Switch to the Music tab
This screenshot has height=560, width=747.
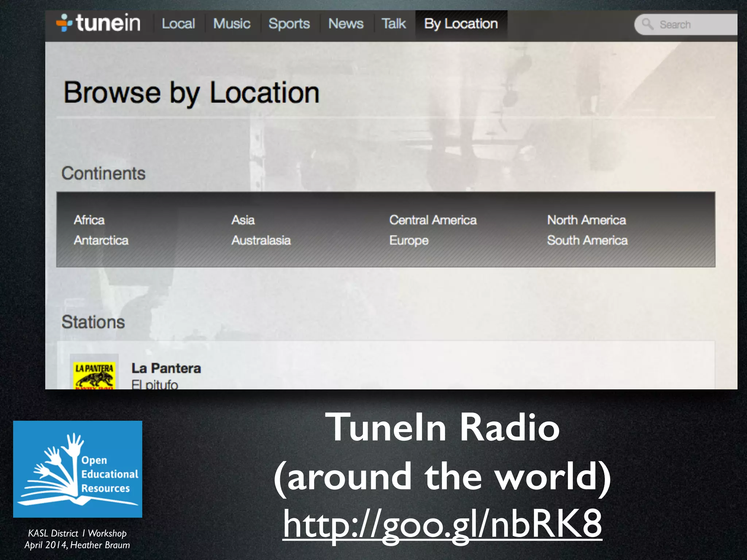tap(232, 24)
